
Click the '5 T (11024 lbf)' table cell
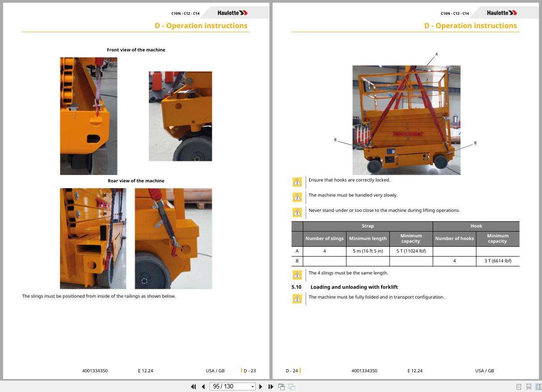click(411, 251)
